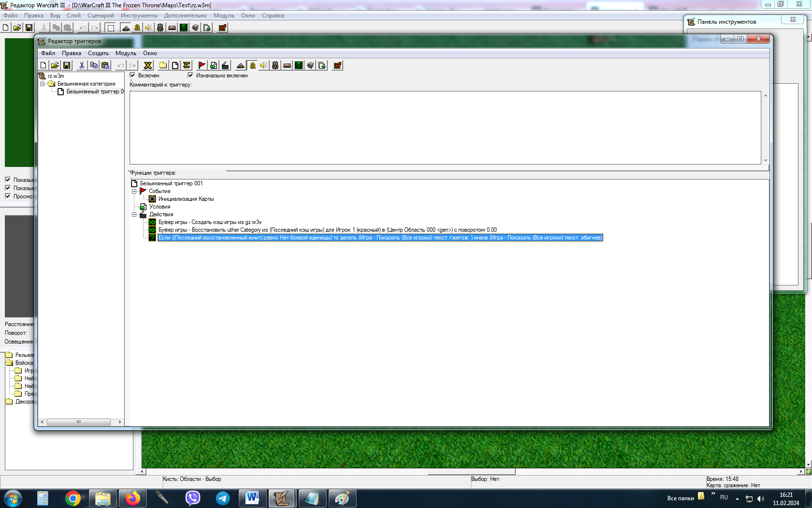Open the Variables editor (yellow X icon)
Image resolution: width=812 pixels, height=508 pixels.
[x=148, y=65]
